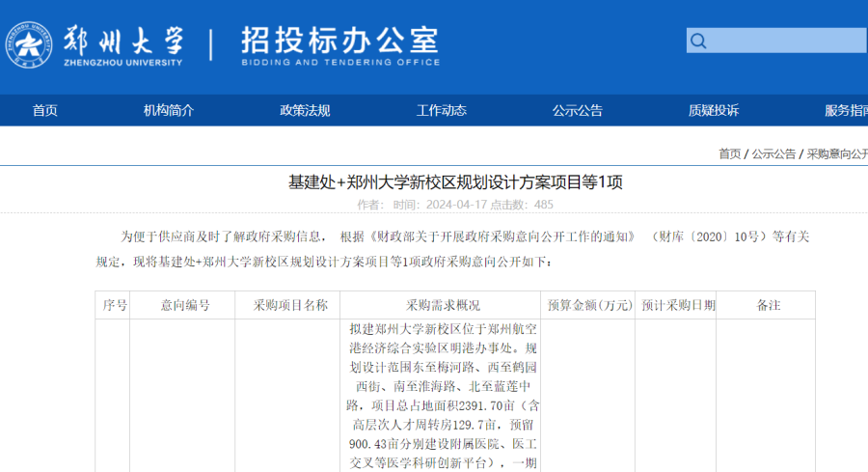The image size is (868, 472).
Task: Select the 工作动态 navigation item
Action: pos(441,110)
